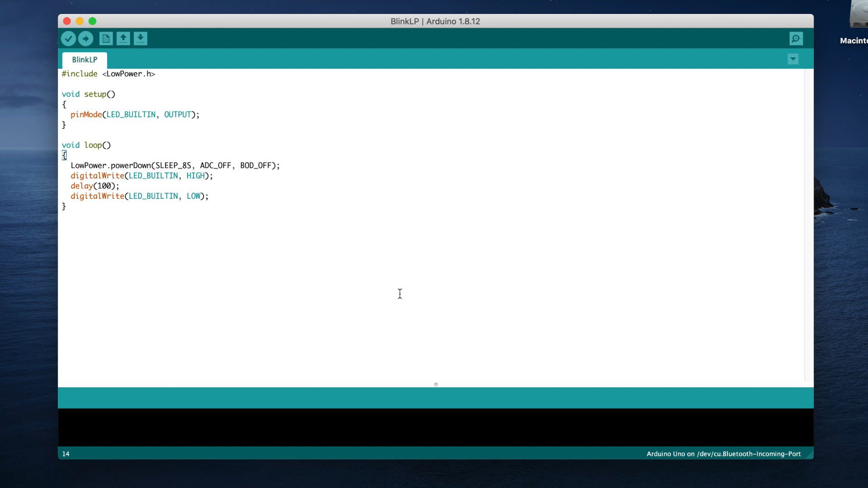Save the sketch with the Save icon
The width and height of the screenshot is (868, 488).
[x=141, y=39]
